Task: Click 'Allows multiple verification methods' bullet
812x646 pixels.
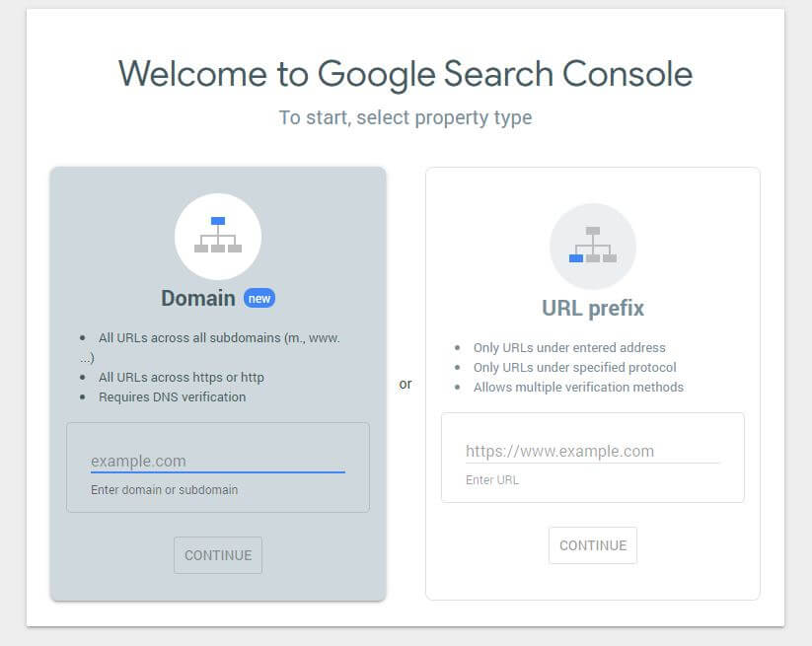Action: (x=578, y=388)
